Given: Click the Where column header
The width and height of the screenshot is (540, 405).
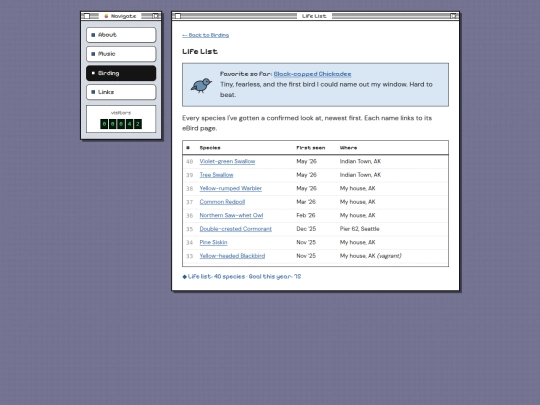Looking at the screenshot, I should [349, 148].
